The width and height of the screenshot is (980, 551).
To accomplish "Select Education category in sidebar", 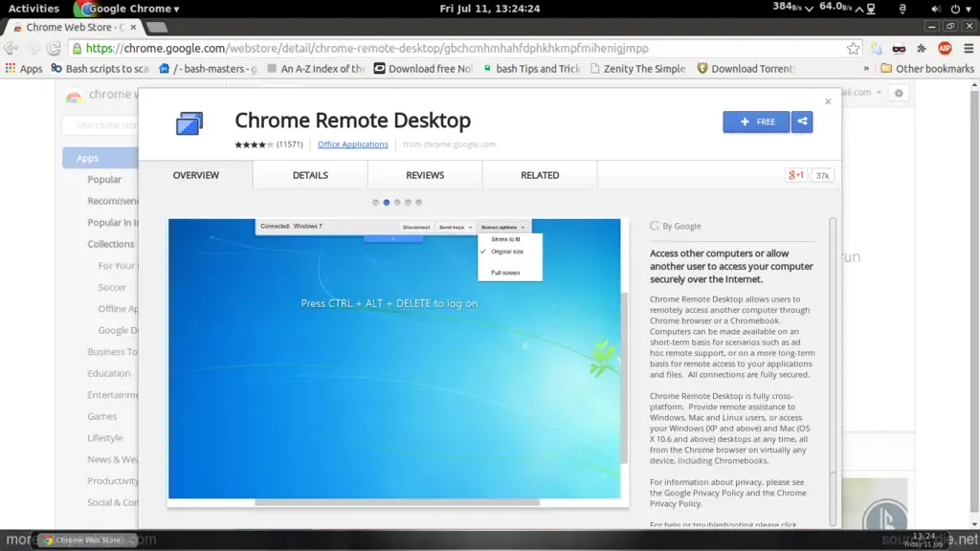I will click(109, 374).
